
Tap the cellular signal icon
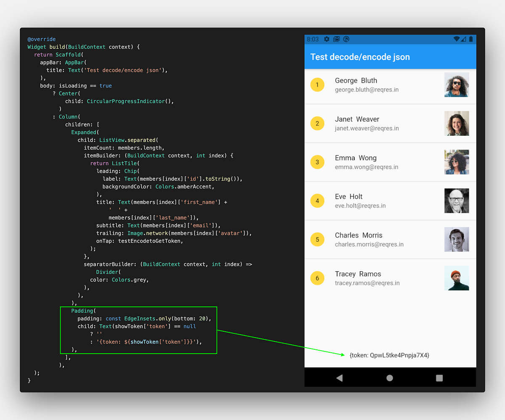(463, 39)
